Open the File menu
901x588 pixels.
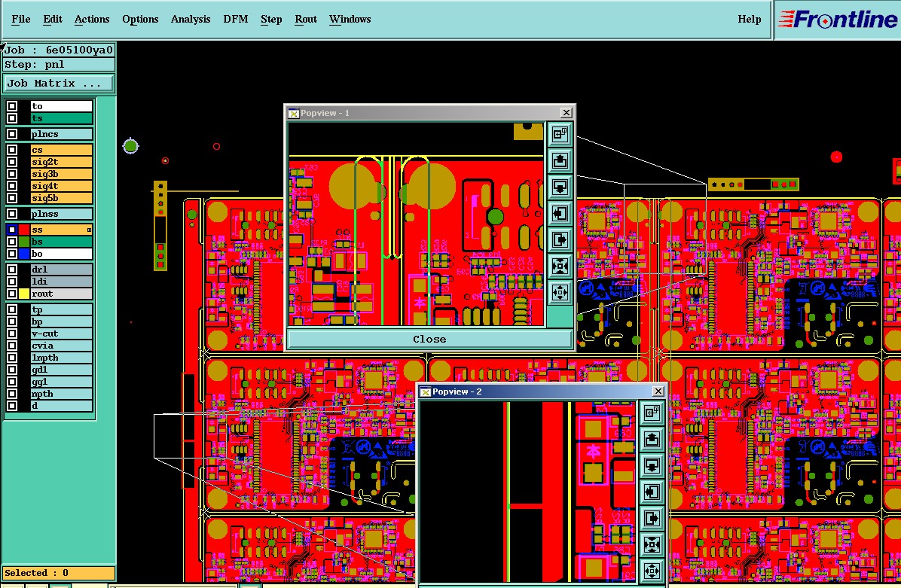coord(20,19)
